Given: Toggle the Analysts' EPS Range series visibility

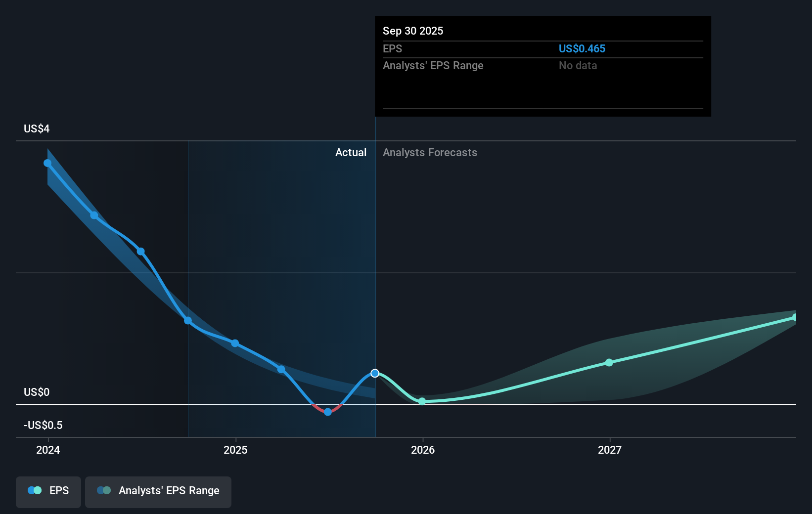Looking at the screenshot, I should [158, 491].
